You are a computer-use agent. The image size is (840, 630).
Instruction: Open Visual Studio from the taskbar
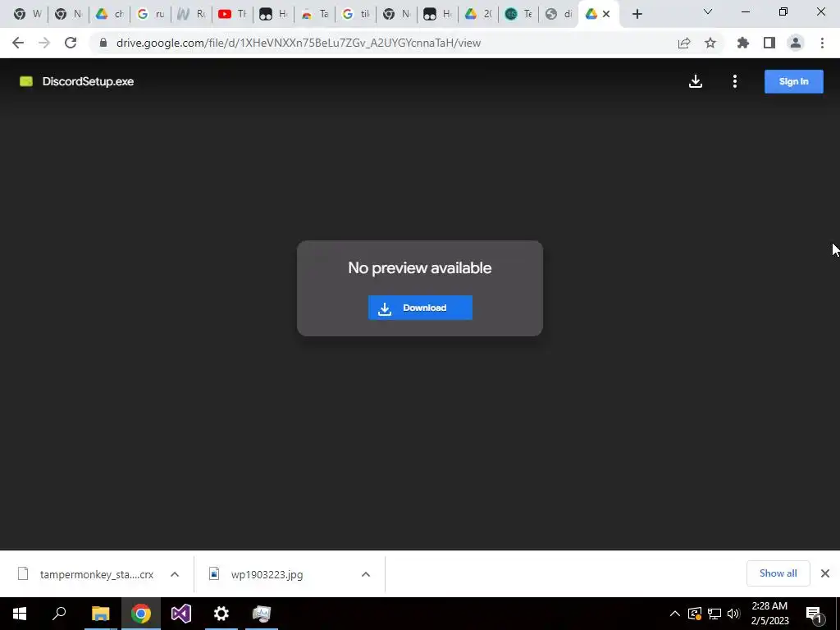click(181, 614)
